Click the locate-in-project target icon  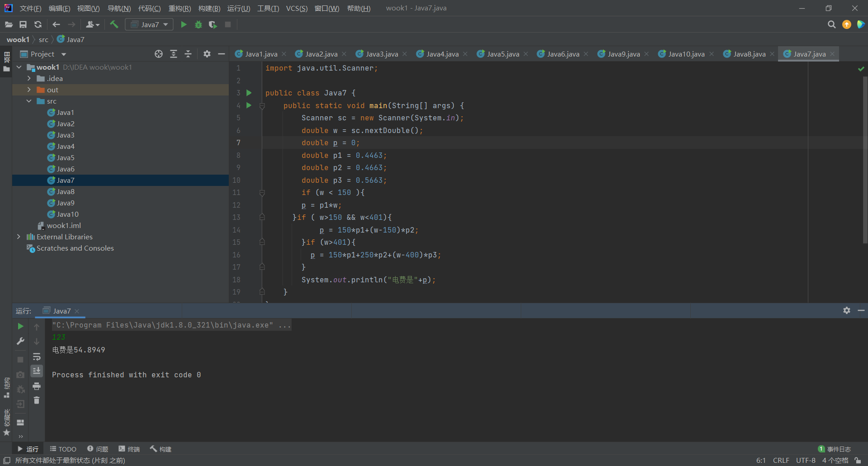pyautogui.click(x=159, y=54)
